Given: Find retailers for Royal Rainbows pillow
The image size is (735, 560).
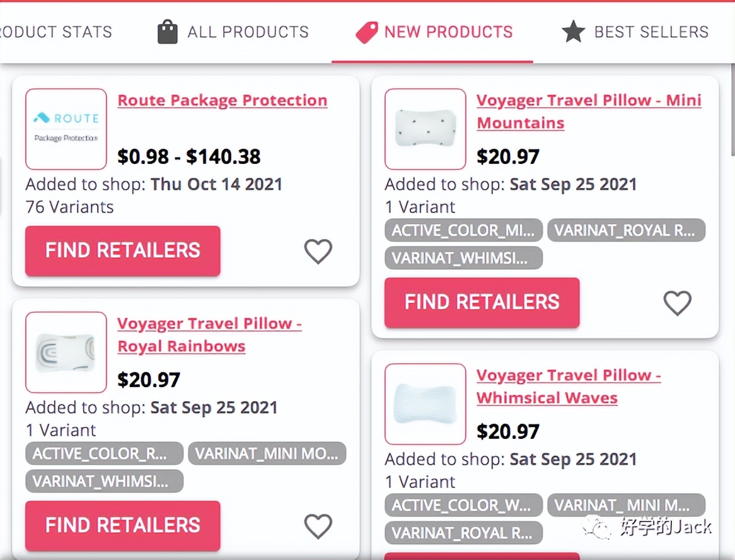Looking at the screenshot, I should coord(123,525).
